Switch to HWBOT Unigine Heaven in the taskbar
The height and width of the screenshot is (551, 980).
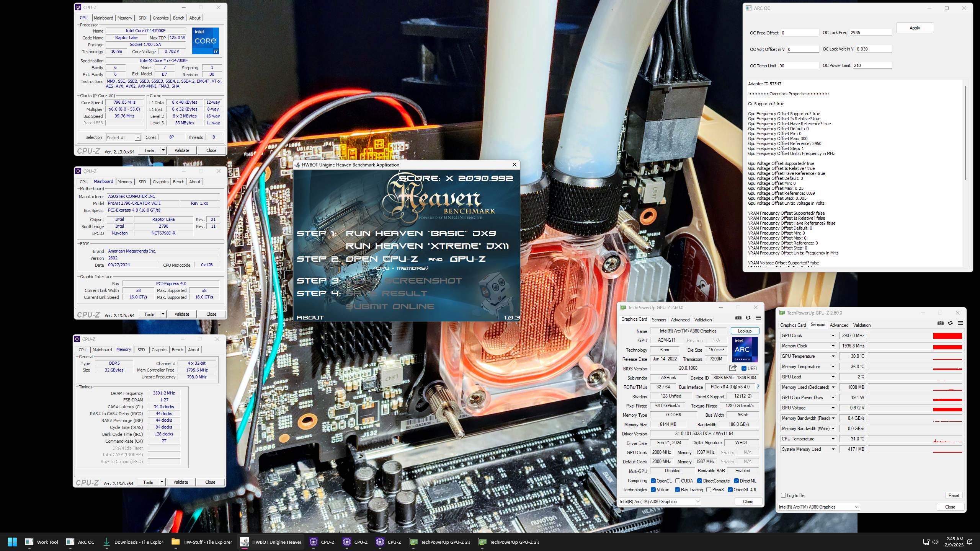click(x=271, y=542)
